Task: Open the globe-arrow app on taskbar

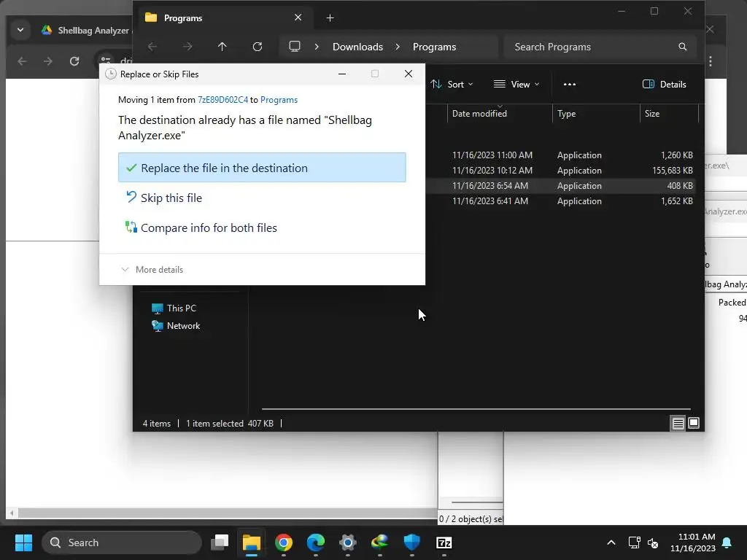Action: click(379, 542)
